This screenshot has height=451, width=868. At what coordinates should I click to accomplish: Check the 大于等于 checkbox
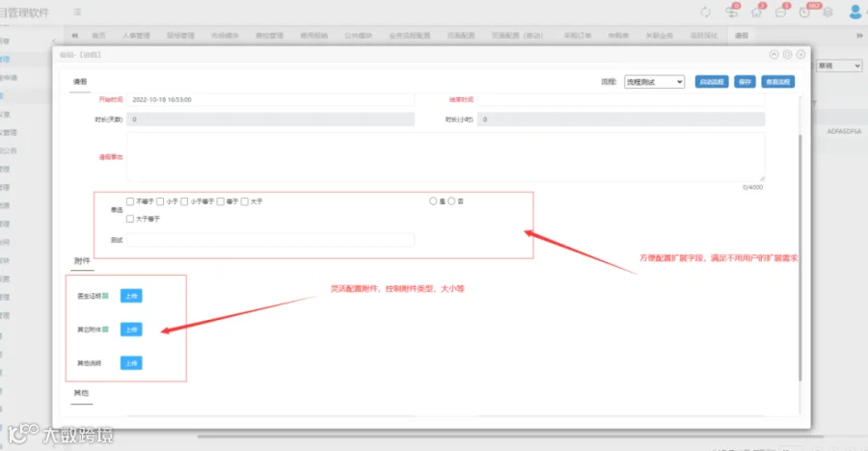[130, 219]
